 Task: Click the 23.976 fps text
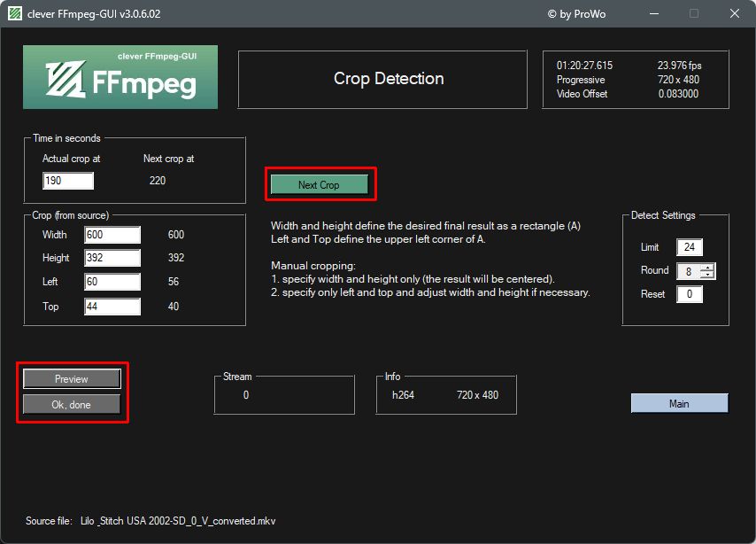(679, 66)
